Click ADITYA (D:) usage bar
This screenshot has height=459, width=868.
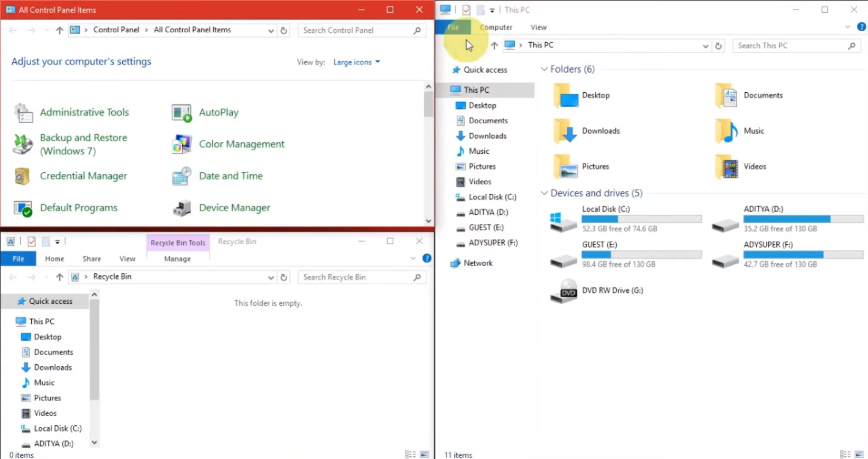tap(803, 219)
